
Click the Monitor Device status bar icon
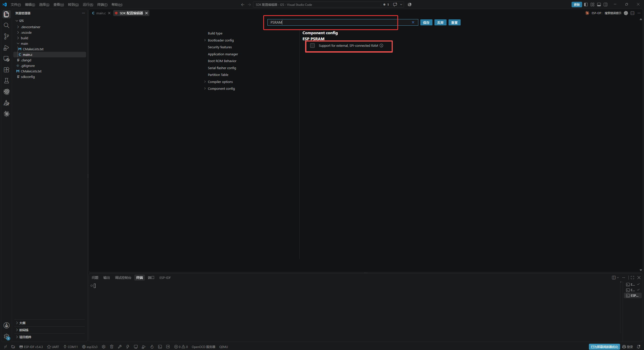point(136,347)
